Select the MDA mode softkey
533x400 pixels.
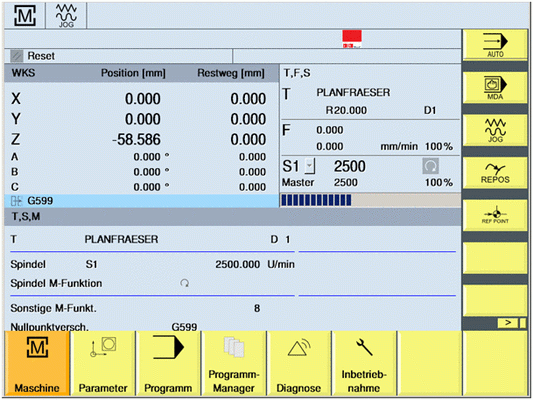coord(495,88)
